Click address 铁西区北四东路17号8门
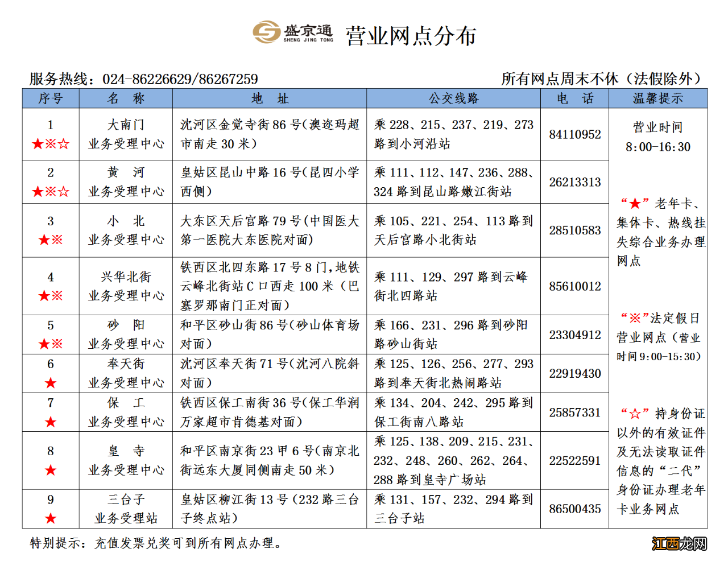 [x=270, y=286]
